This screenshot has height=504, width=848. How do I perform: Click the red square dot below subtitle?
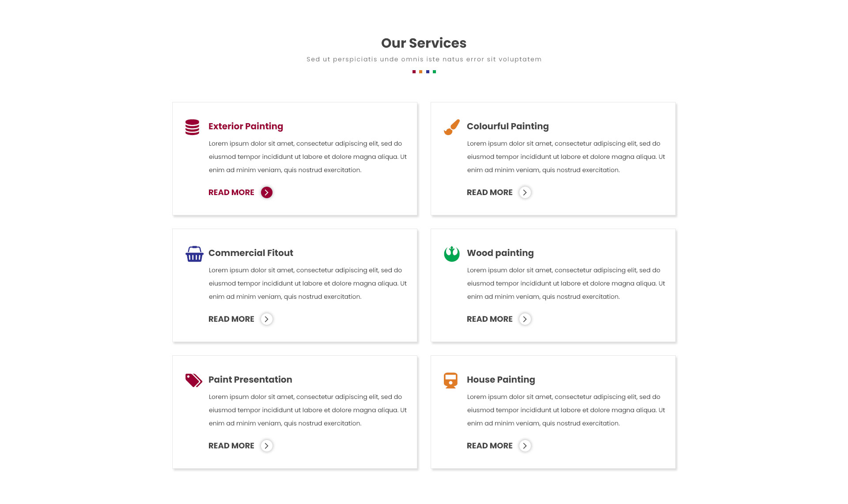tap(414, 71)
